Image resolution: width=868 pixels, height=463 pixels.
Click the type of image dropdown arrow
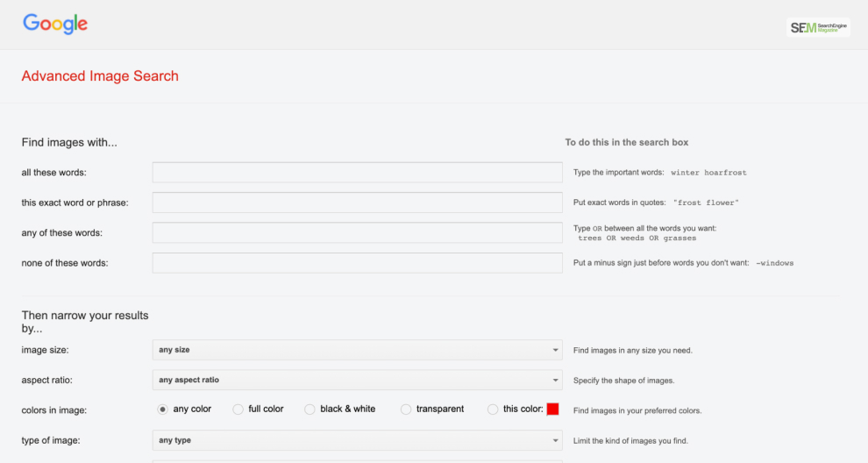click(x=555, y=440)
